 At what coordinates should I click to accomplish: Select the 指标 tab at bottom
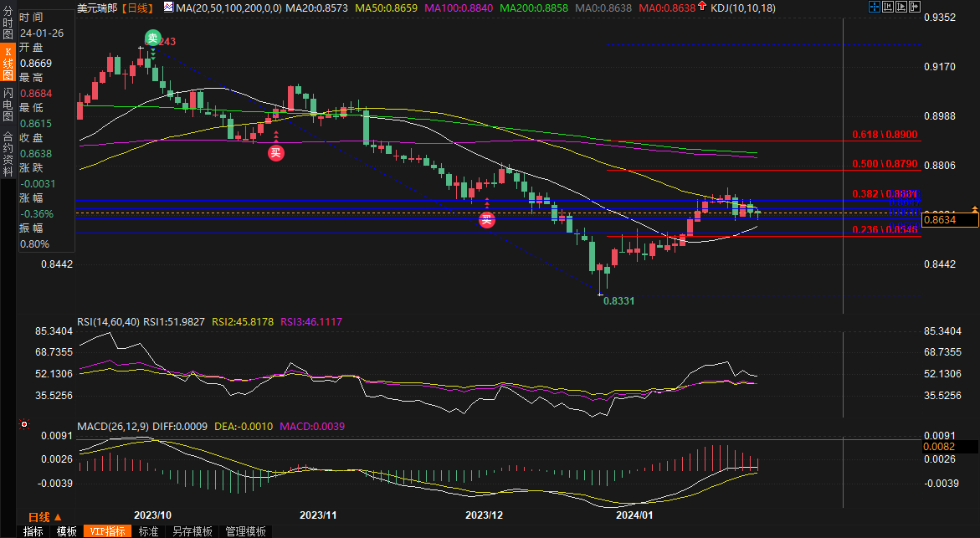click(x=33, y=531)
